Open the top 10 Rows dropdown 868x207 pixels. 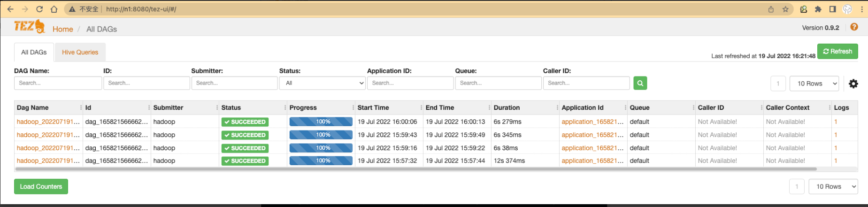coord(814,84)
